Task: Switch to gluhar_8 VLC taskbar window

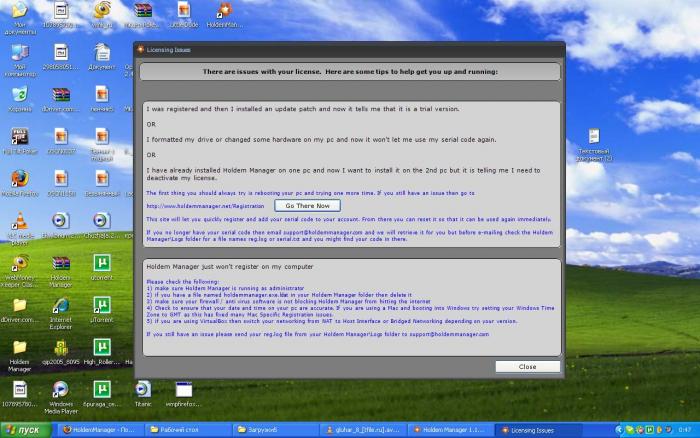Action: 363,430
